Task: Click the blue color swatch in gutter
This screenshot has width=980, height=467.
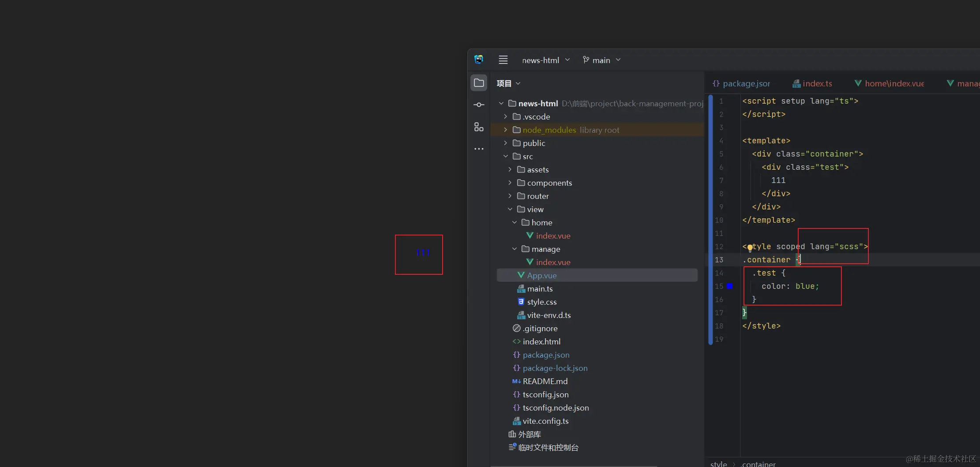Action: click(x=730, y=286)
